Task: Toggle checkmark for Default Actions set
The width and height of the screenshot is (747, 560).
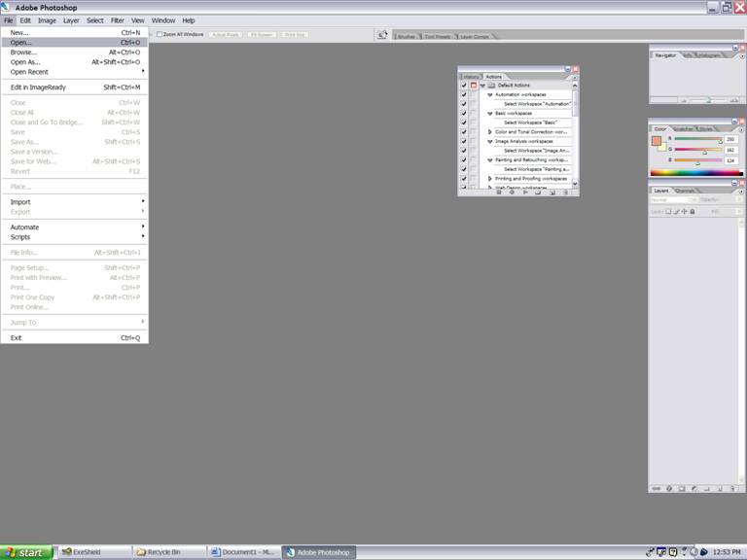Action: (x=464, y=86)
